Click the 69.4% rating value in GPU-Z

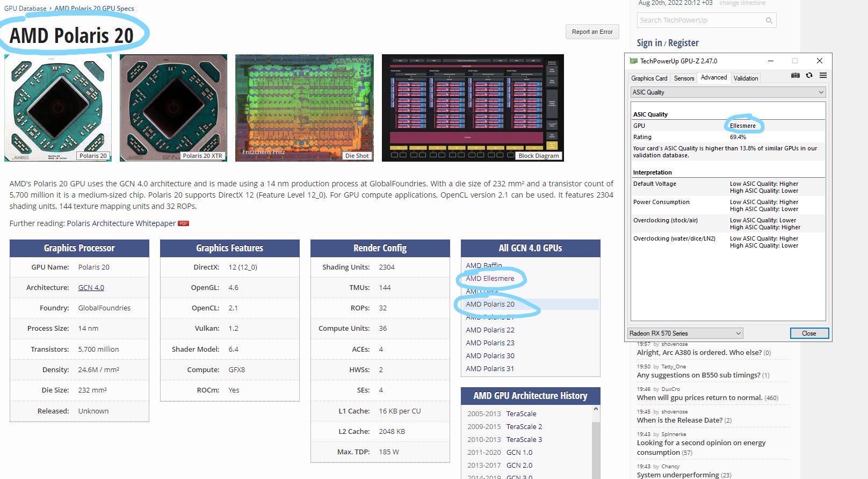click(737, 137)
